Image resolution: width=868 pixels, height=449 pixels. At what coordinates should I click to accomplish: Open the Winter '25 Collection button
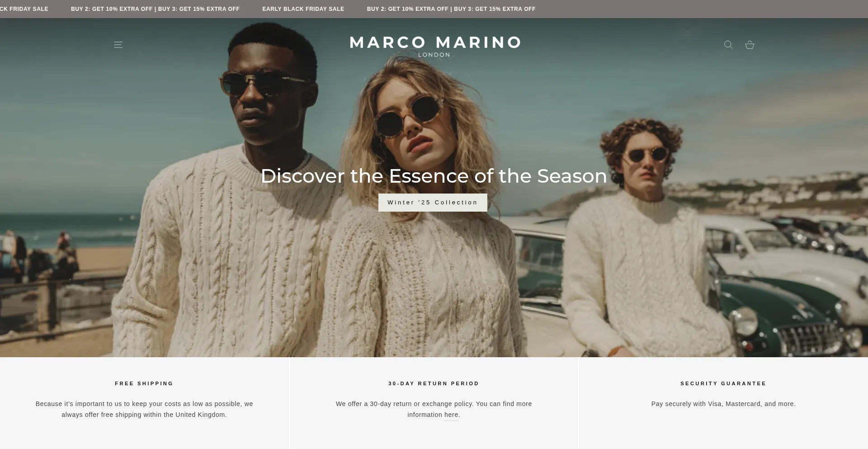tap(433, 203)
